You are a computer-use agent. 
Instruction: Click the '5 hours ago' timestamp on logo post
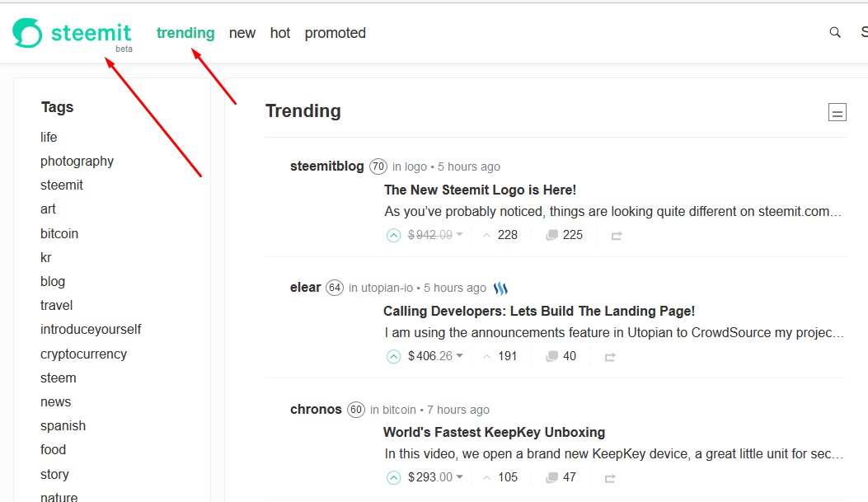tap(469, 167)
